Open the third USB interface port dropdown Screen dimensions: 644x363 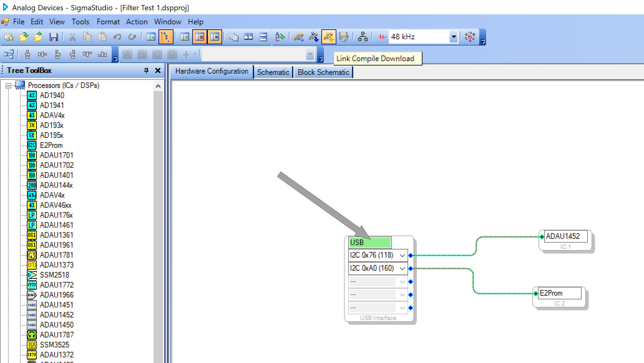(x=402, y=282)
